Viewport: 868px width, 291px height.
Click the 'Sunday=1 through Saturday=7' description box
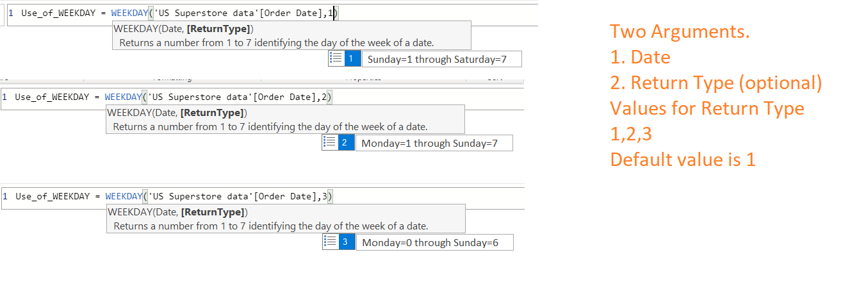pos(442,60)
